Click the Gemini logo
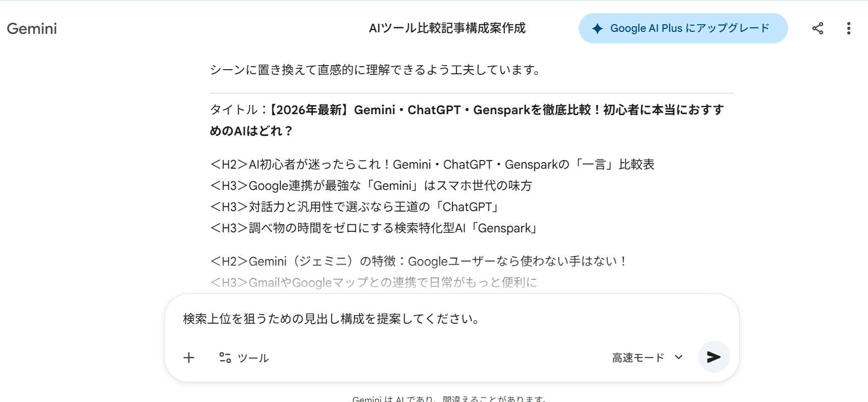Image resolution: width=868 pixels, height=402 pixels. (x=32, y=29)
